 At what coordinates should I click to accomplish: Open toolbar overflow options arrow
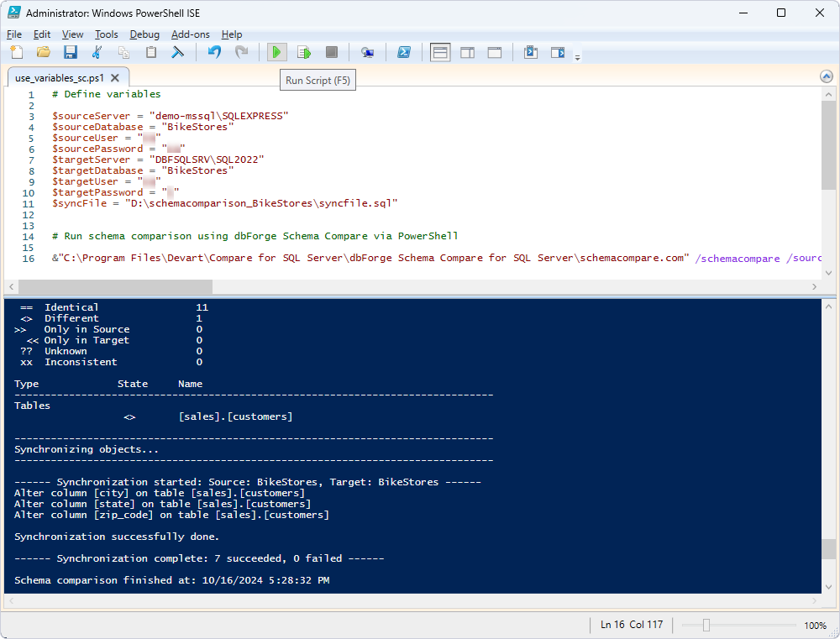tap(578, 57)
